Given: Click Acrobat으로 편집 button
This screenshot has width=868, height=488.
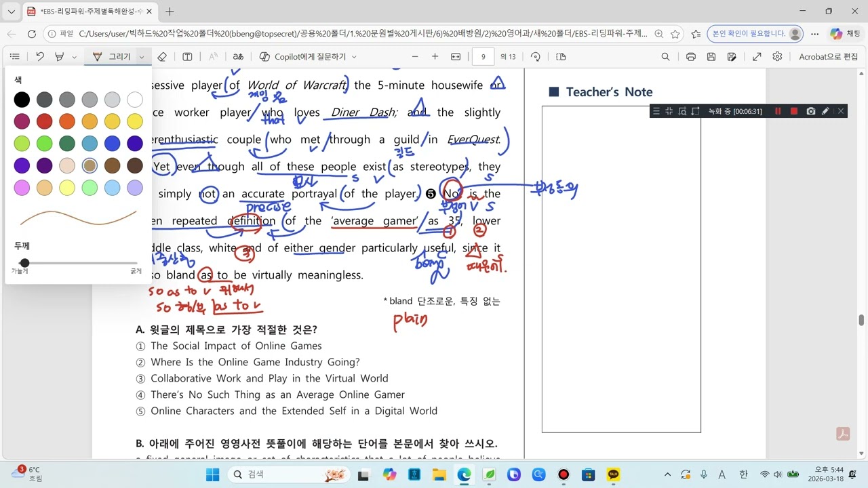Looking at the screenshot, I should tap(828, 57).
